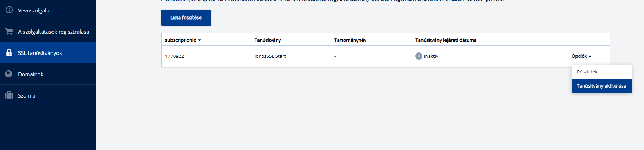
Task: Choose Részletek from the options menu
Action: (x=587, y=72)
